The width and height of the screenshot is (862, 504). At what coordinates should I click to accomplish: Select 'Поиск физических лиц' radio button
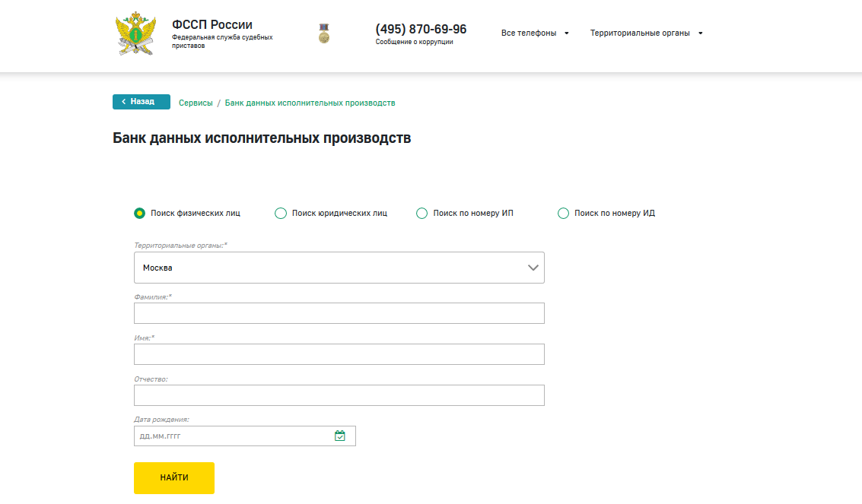[140, 214]
